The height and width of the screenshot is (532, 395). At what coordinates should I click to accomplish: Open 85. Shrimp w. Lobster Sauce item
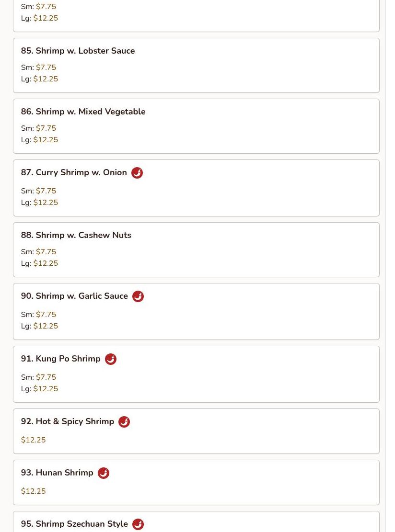[78, 51]
